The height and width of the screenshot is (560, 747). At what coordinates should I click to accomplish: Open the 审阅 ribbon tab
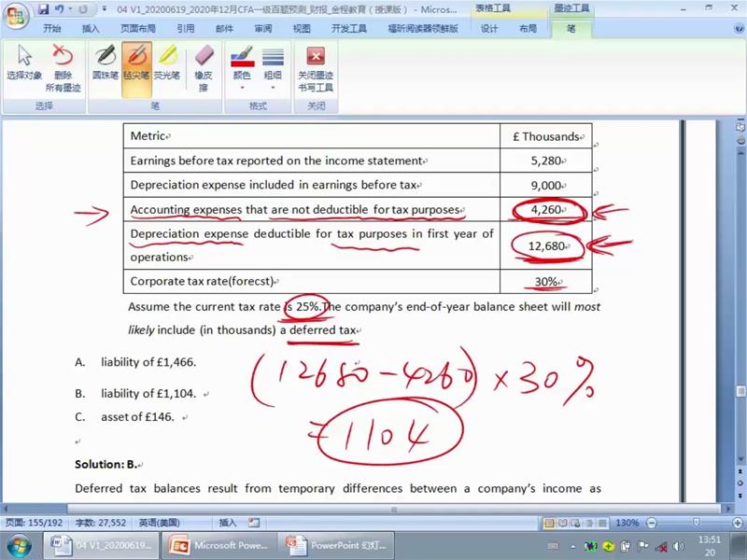click(263, 29)
